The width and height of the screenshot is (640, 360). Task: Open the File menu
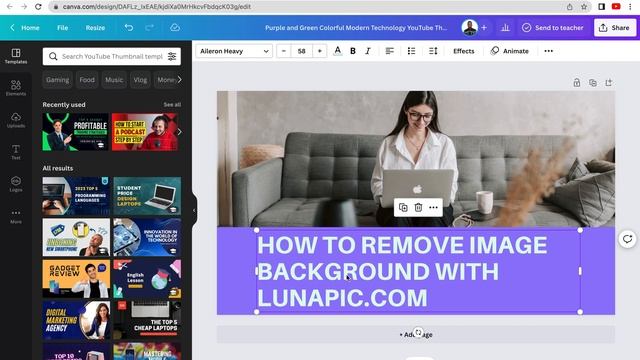pos(62,28)
